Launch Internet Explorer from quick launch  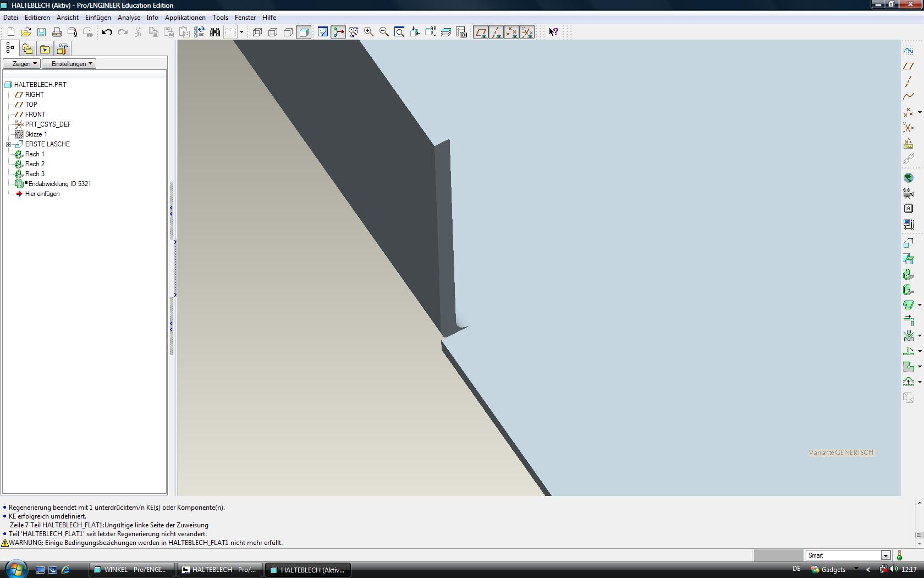click(65, 570)
